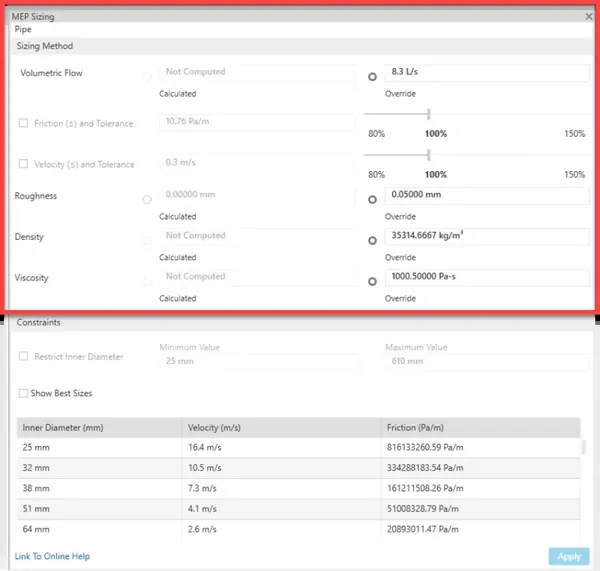Screen dimensions: 600x571
Task: Select the Roughness Override radio button
Action: coord(372,199)
